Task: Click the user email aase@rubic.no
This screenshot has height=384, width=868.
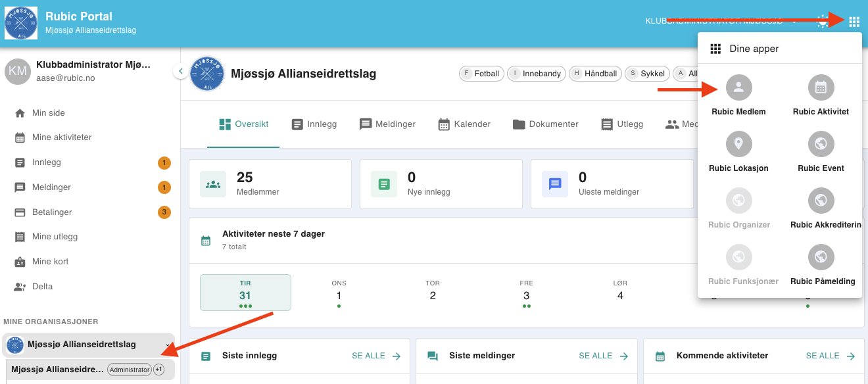Action: 66,78
